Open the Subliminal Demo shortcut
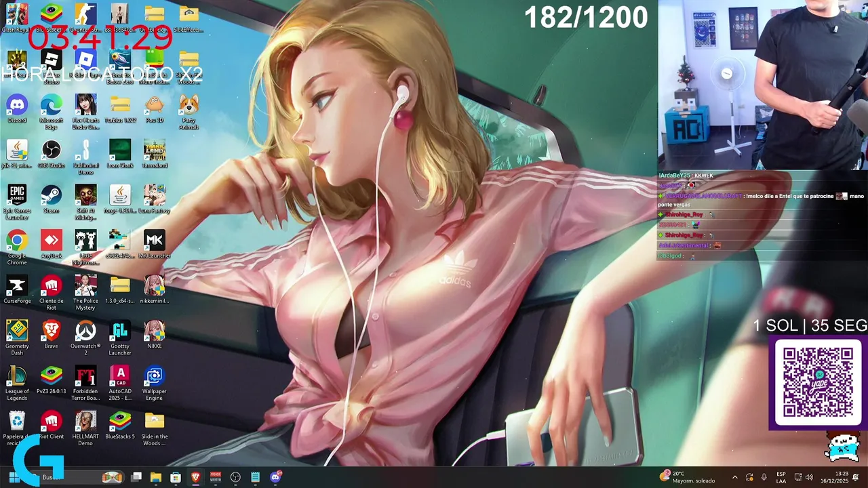The width and height of the screenshot is (868, 488). [85, 157]
